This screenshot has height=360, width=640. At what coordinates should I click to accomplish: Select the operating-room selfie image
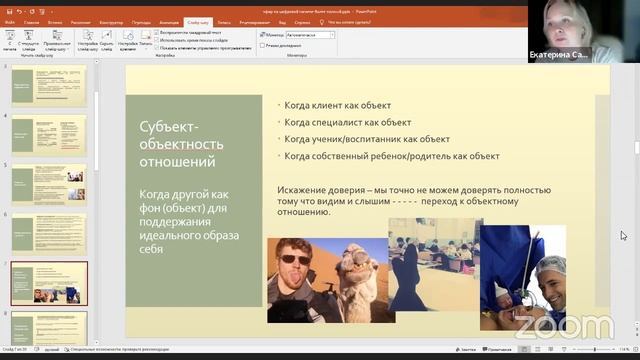(523, 278)
